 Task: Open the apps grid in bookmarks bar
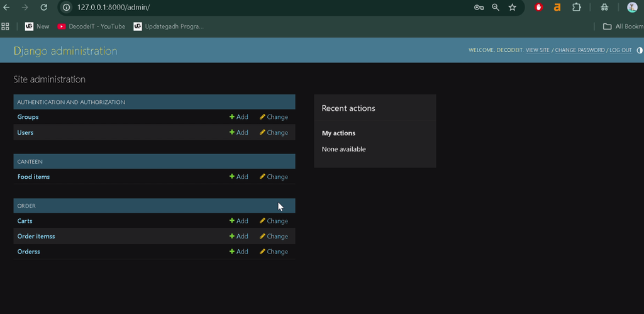[5, 26]
